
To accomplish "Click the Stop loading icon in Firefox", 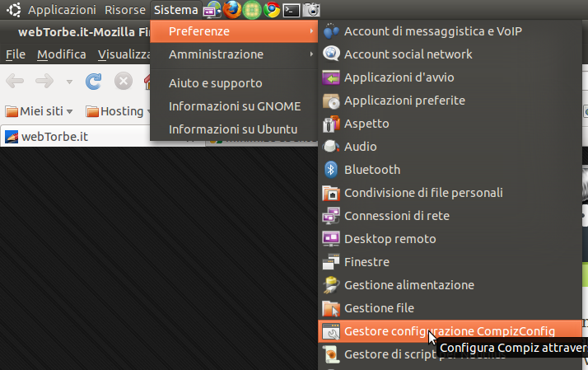I will click(124, 81).
